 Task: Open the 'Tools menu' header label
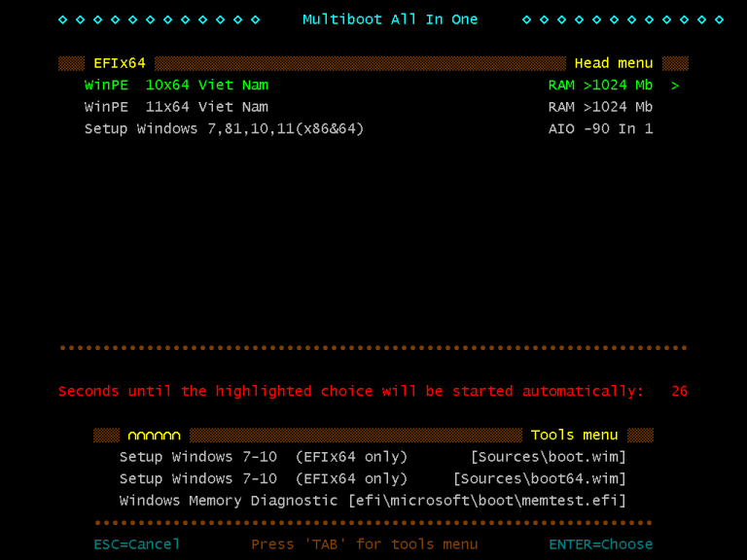tap(574, 435)
